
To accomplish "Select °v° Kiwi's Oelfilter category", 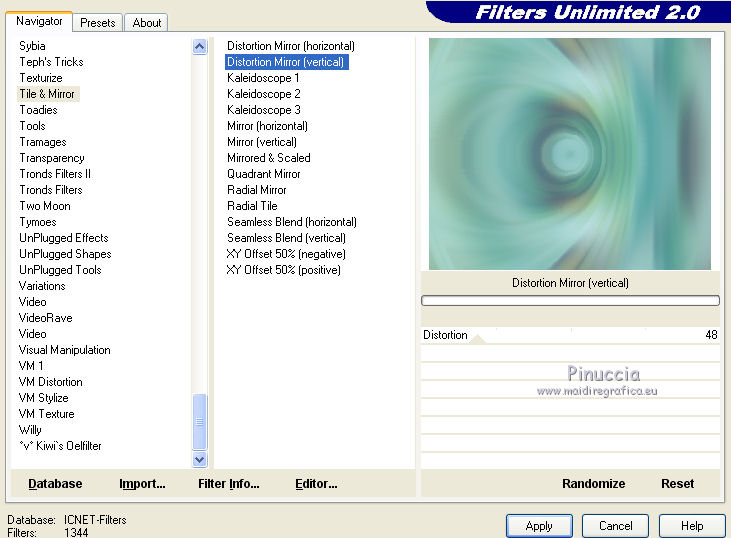I will click(x=60, y=446).
